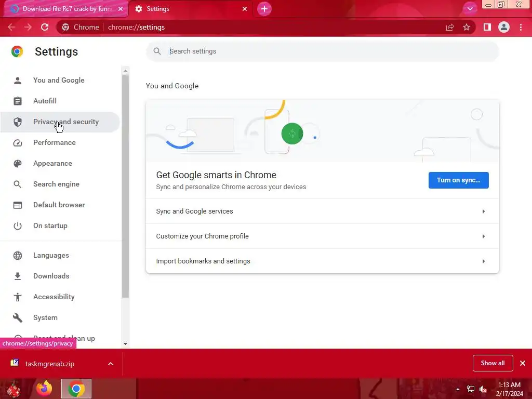532x399 pixels.
Task: Open a new tab with the plus button
Action: 264,9
